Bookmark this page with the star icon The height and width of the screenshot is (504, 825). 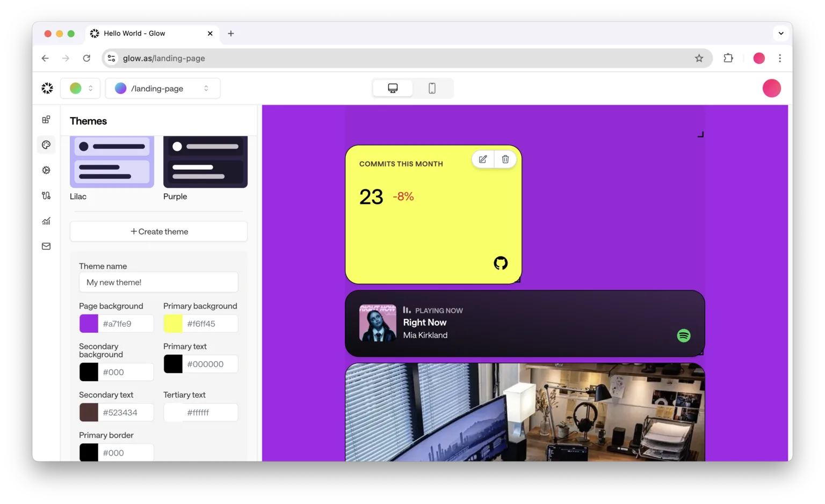pyautogui.click(x=699, y=58)
